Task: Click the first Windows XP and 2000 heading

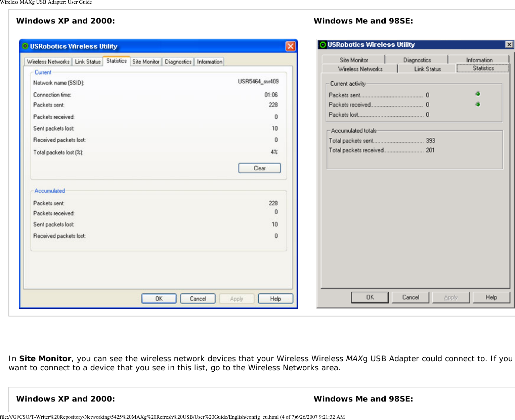Action: [66, 21]
